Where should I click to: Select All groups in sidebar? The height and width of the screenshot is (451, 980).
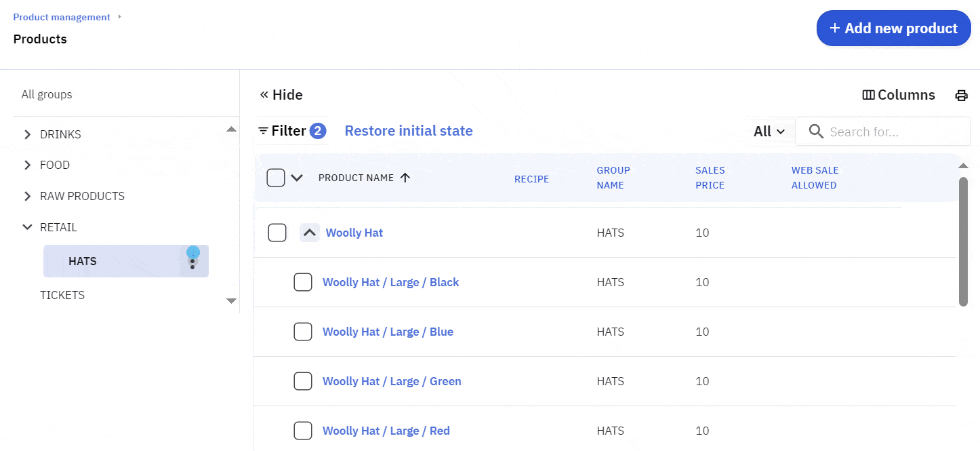(x=47, y=94)
